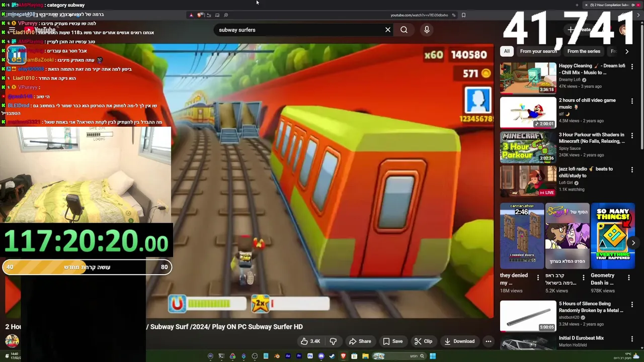This screenshot has height=362, width=644.
Task: Open Blender from the taskbar
Action: point(277,356)
